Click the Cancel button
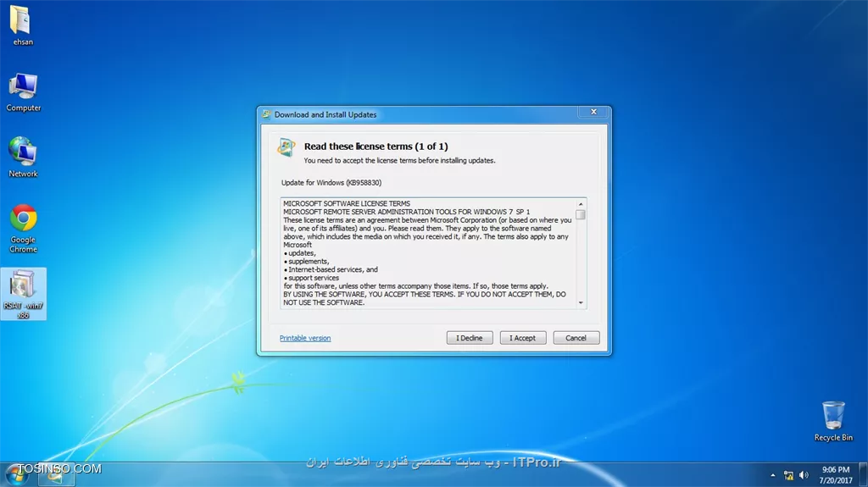 click(x=576, y=338)
